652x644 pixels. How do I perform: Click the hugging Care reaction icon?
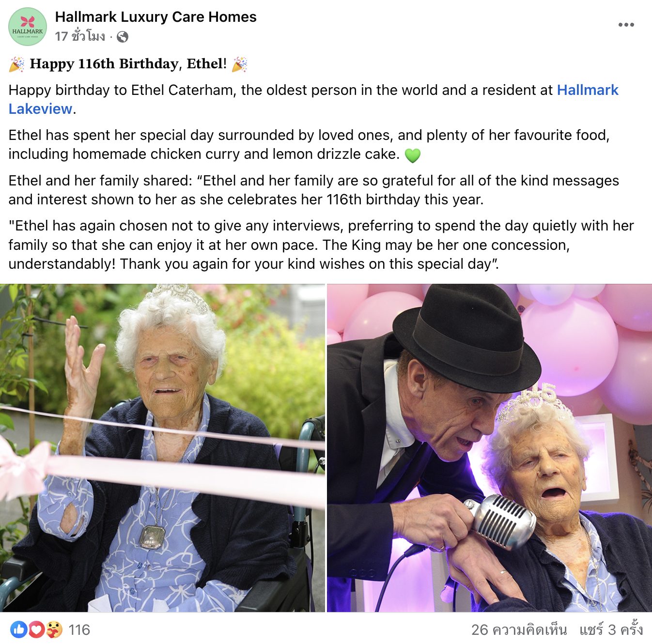point(54,629)
